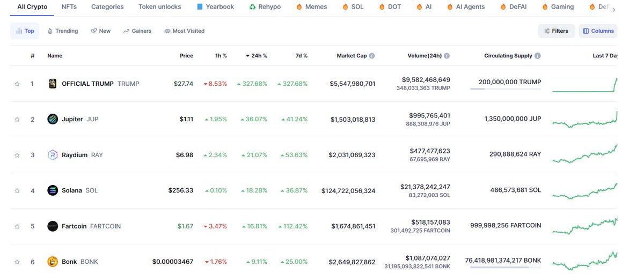
Task: Sort by the Name column header
Action: coord(55,56)
